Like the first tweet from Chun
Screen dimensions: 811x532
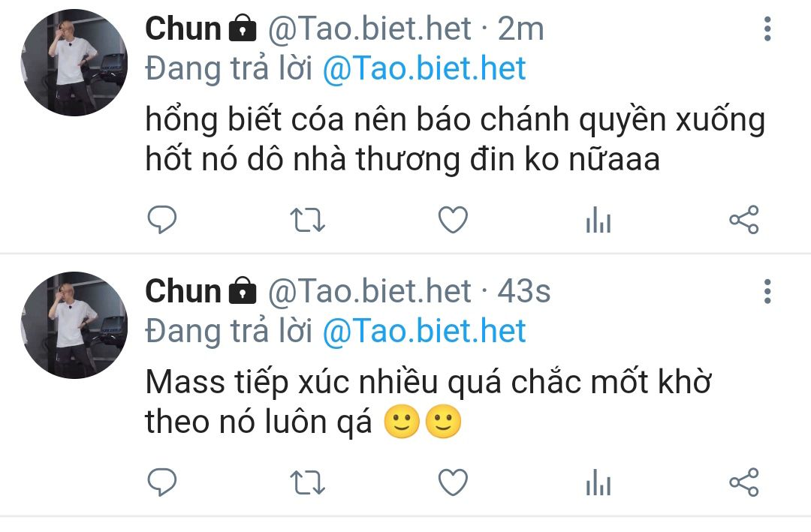point(453,220)
